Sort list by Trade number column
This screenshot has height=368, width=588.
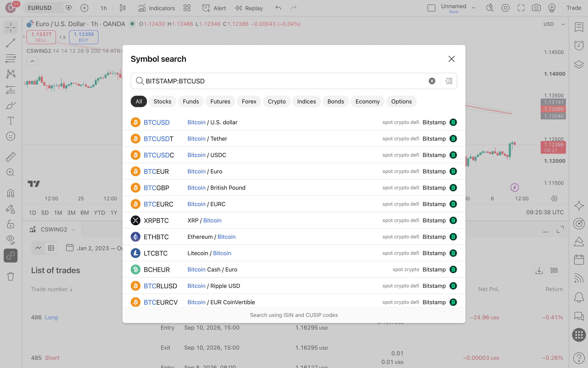[52, 289]
